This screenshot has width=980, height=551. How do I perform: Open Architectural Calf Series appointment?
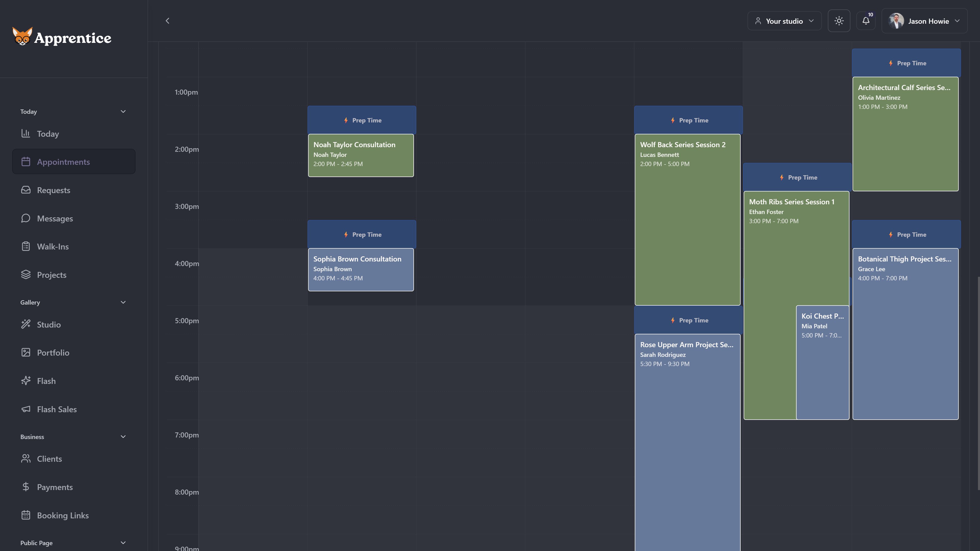(905, 134)
